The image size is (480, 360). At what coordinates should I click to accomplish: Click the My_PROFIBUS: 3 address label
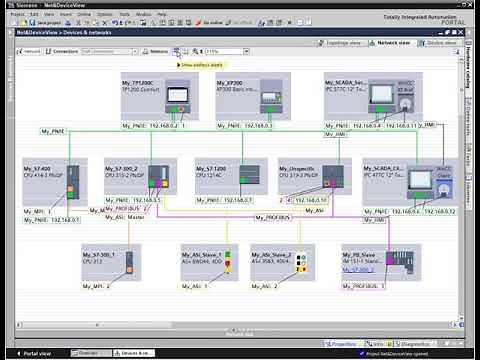point(364,286)
